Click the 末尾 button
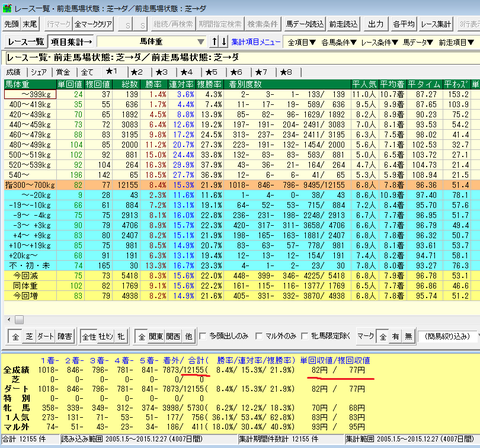Image resolution: width=480 pixels, height=448 pixels. (x=30, y=24)
